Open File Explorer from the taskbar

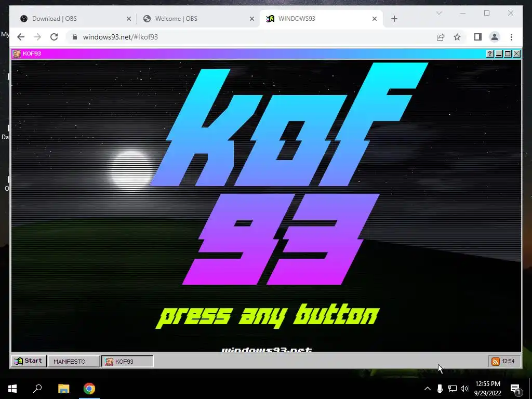[x=63, y=389]
